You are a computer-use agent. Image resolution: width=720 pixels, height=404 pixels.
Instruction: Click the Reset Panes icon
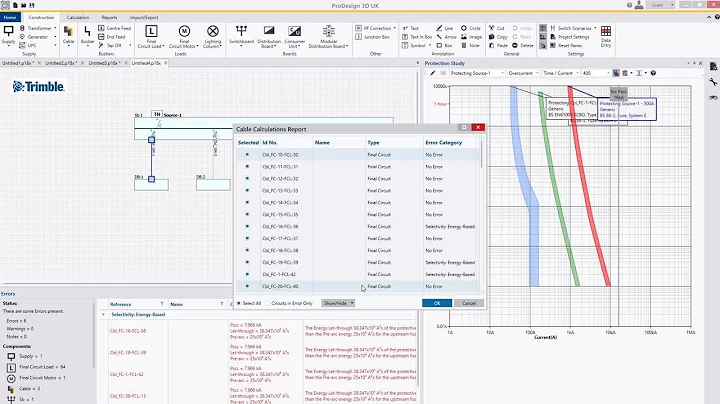(553, 45)
